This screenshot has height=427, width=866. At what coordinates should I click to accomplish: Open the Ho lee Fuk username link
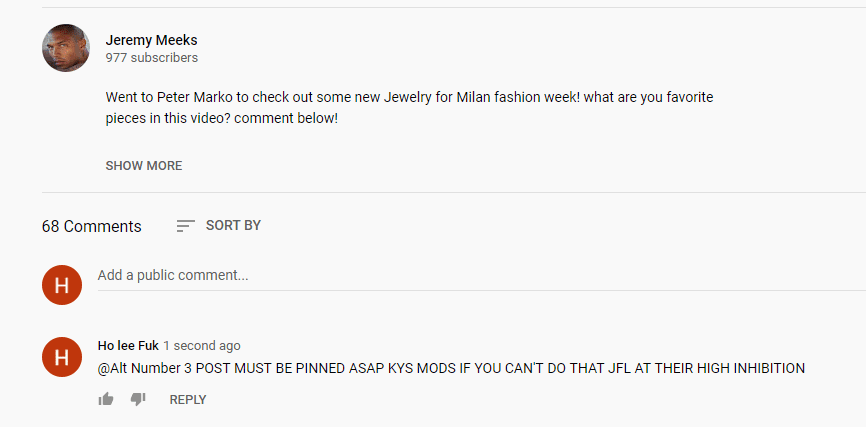click(128, 346)
